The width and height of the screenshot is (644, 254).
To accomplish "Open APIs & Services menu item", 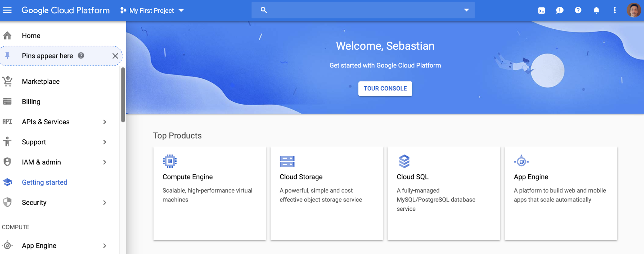I will coord(46,122).
